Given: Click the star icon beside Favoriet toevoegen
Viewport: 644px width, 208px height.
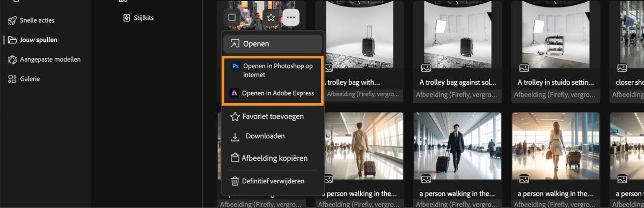Looking at the screenshot, I should click(x=235, y=116).
